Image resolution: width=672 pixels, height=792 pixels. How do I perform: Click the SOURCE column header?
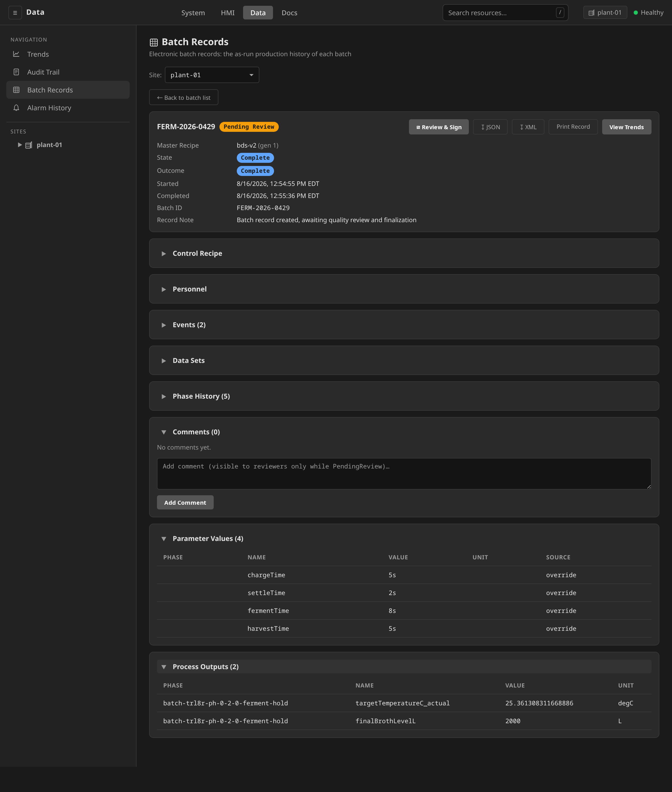tap(558, 557)
